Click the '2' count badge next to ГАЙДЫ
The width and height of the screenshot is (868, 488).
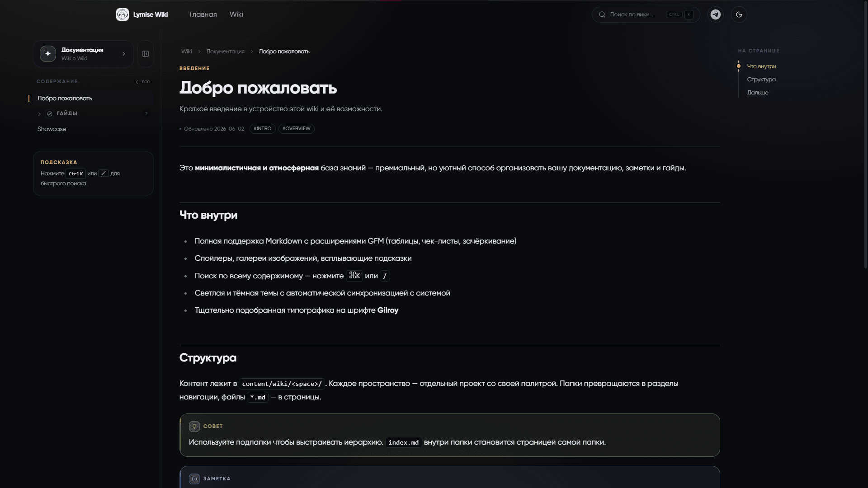[146, 114]
